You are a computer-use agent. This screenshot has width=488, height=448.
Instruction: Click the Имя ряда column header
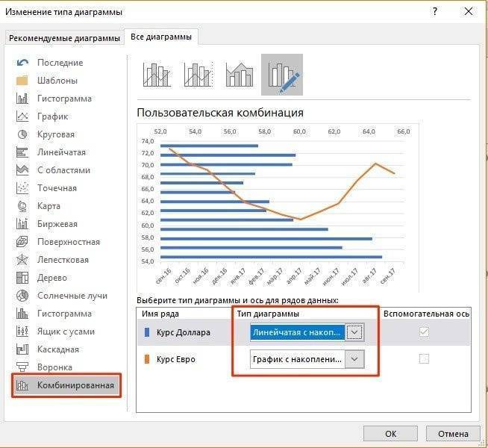[160, 314]
